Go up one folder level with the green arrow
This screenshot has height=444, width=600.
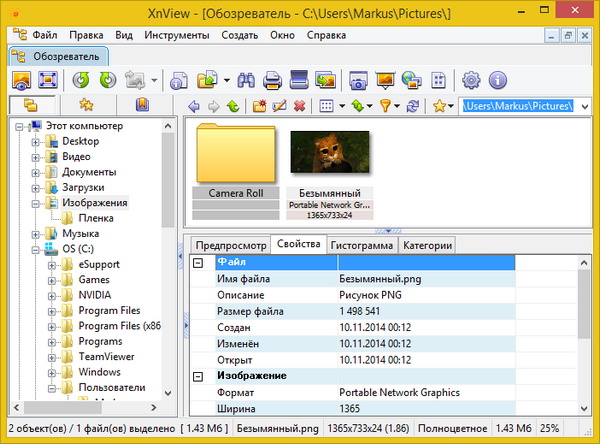click(x=233, y=105)
